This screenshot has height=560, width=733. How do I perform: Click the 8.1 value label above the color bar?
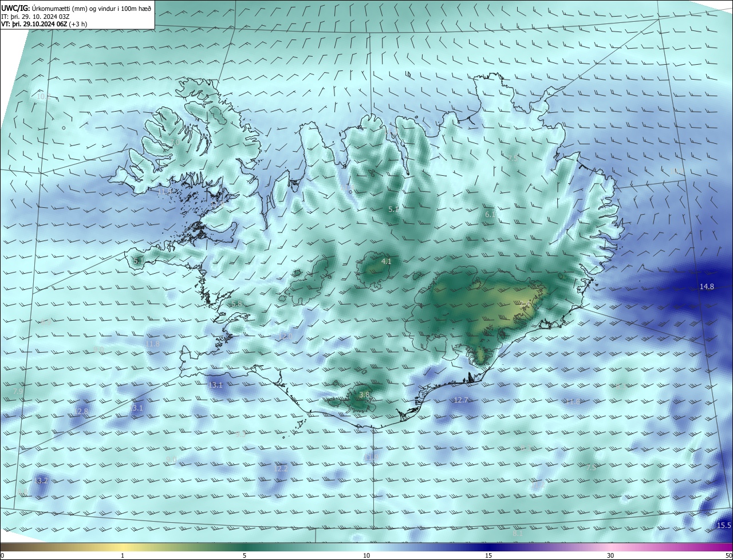point(518,533)
